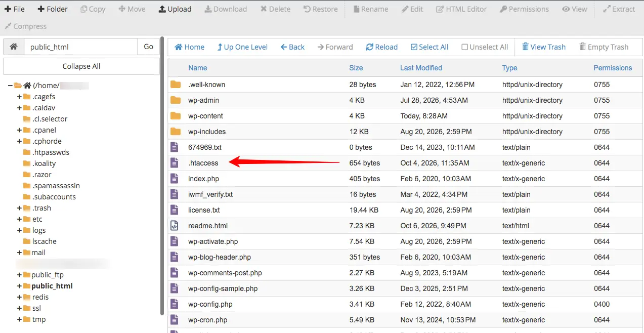
Task: Sort by the Last Modified column header
Action: pyautogui.click(x=421, y=68)
